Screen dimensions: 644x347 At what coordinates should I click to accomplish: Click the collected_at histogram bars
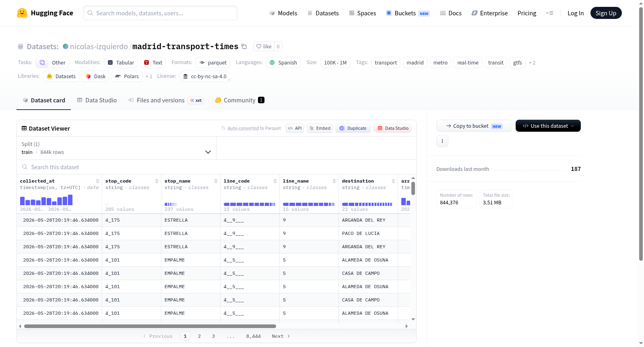tap(46, 200)
